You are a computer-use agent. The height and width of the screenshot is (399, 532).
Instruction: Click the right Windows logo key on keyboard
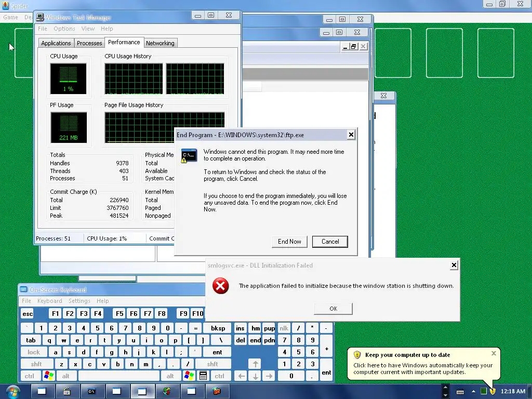189,376
